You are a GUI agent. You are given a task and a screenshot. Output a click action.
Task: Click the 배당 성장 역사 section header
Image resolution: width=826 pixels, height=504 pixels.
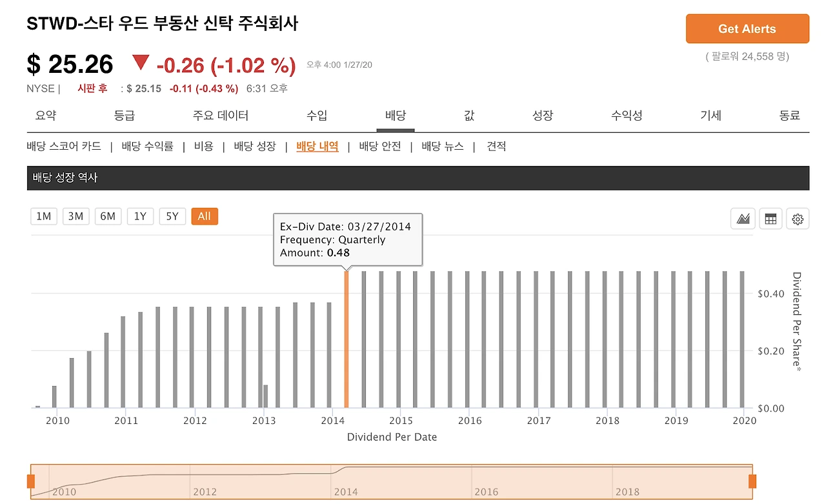(418, 178)
